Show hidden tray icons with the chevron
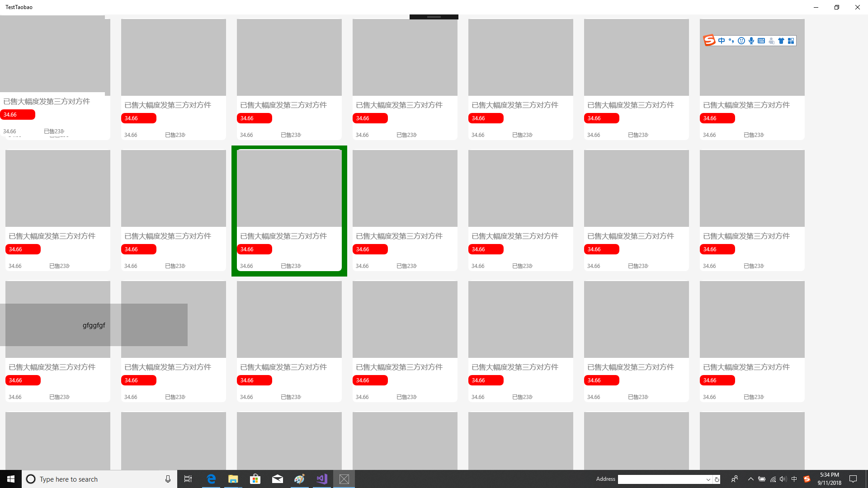 click(751, 479)
